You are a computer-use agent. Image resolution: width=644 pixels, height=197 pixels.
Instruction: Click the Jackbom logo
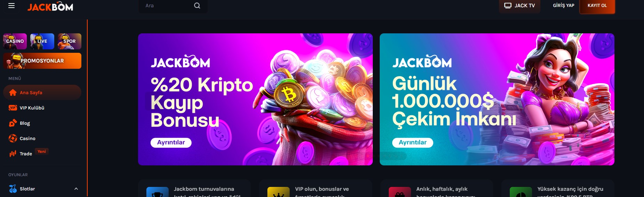50,7
